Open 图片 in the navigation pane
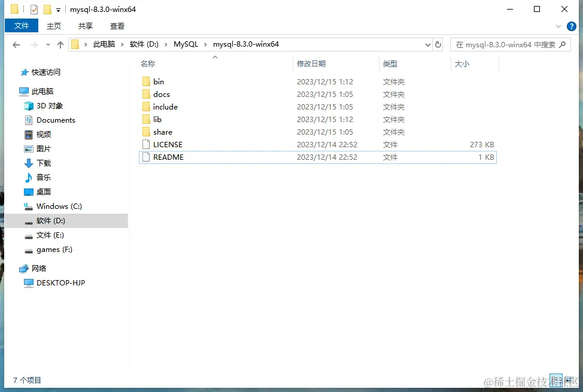Screen dimensions: 583x392 (44, 149)
